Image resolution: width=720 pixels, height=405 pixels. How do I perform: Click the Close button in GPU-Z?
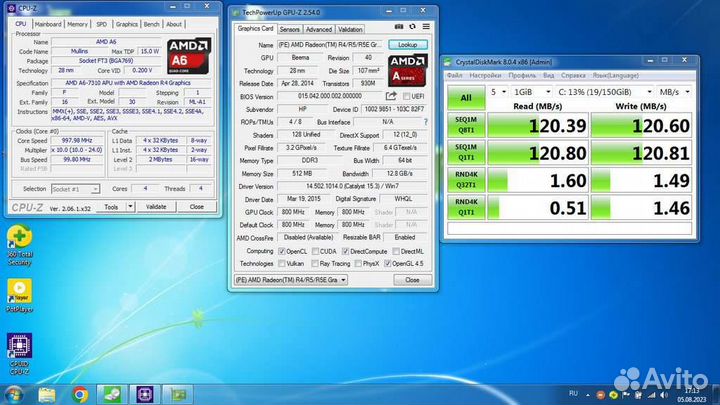pyautogui.click(x=412, y=280)
